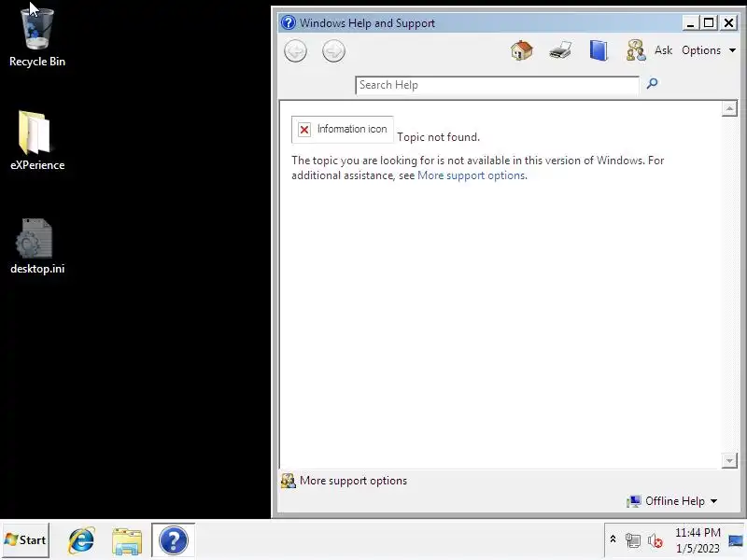Show hidden tray icons arrow
The height and width of the screenshot is (560, 747).
tap(613, 539)
